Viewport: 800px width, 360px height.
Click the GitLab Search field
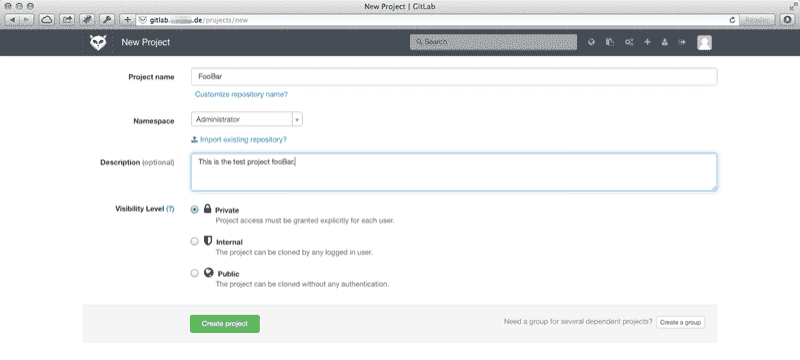point(493,42)
